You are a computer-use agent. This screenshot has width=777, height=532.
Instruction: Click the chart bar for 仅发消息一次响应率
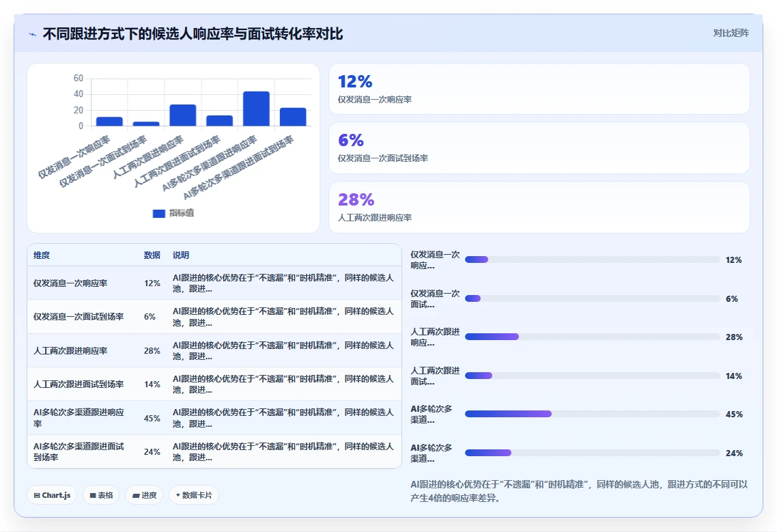coord(109,122)
